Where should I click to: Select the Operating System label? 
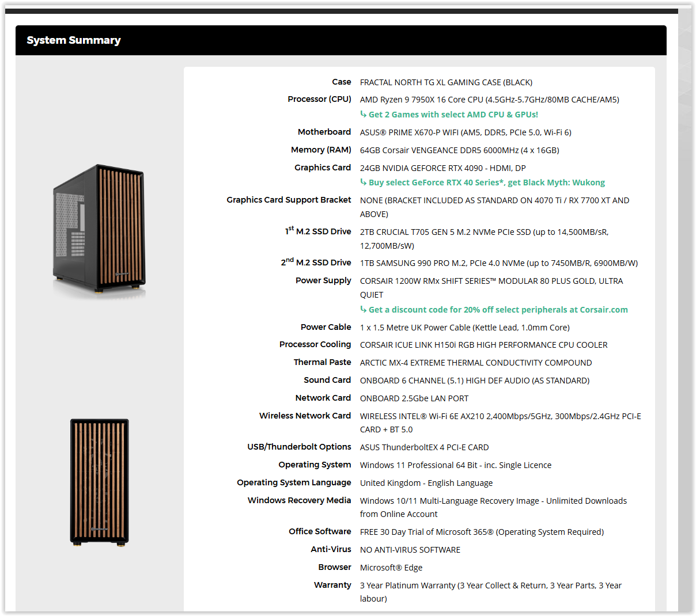pyautogui.click(x=315, y=465)
